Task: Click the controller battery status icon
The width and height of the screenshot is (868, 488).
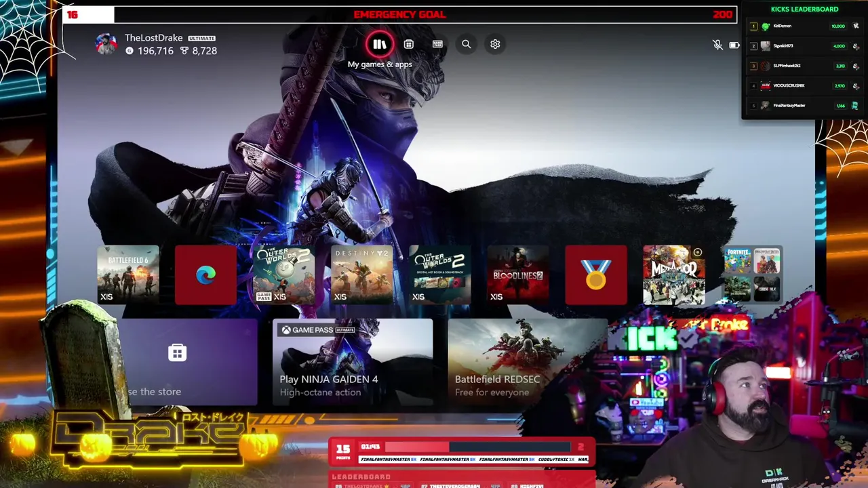Action: [734, 45]
